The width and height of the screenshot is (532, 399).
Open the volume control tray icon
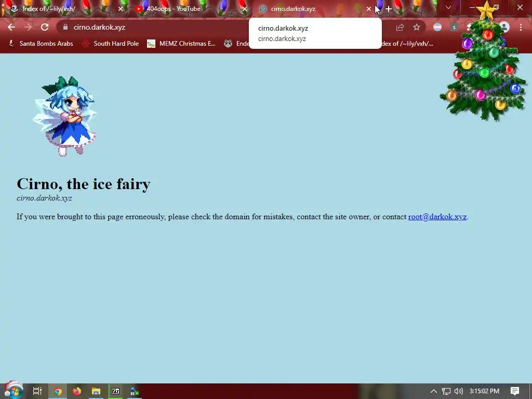pyautogui.click(x=458, y=391)
